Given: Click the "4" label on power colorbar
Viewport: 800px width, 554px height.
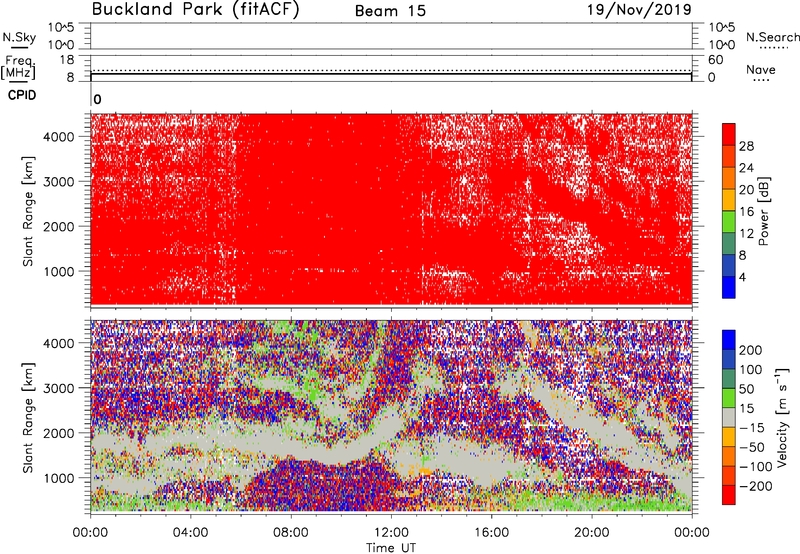Looking at the screenshot, I should 742,277.
